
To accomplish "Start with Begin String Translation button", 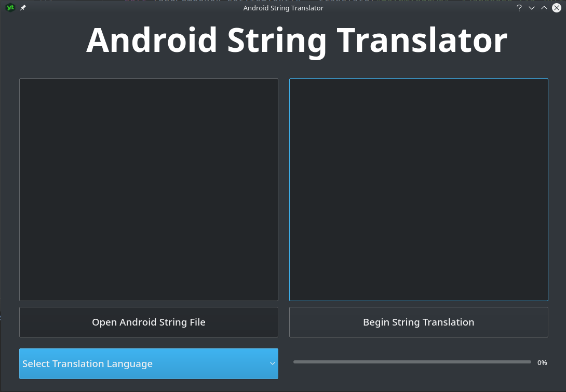I will (x=419, y=322).
